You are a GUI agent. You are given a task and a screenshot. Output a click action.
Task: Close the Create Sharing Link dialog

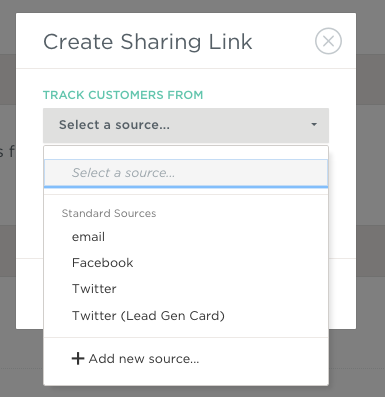click(x=328, y=41)
